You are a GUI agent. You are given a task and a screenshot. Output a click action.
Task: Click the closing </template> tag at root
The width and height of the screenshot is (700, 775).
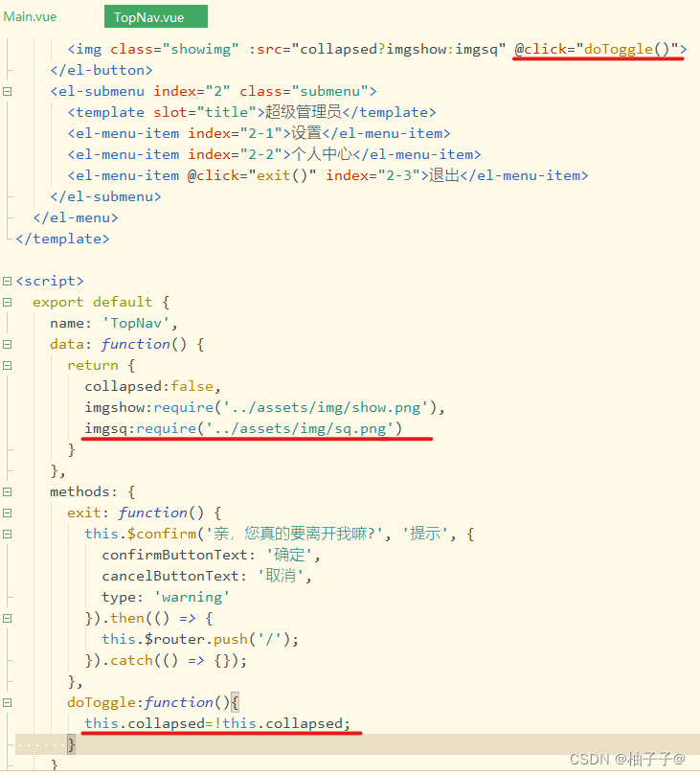63,239
